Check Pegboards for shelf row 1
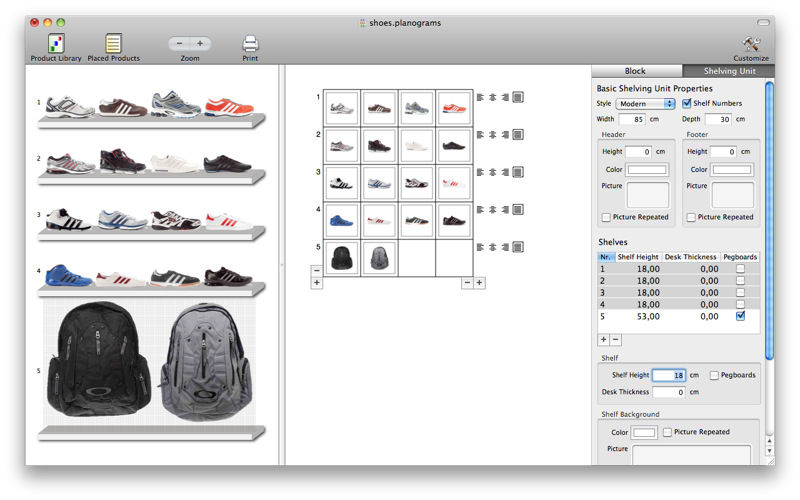 (740, 268)
